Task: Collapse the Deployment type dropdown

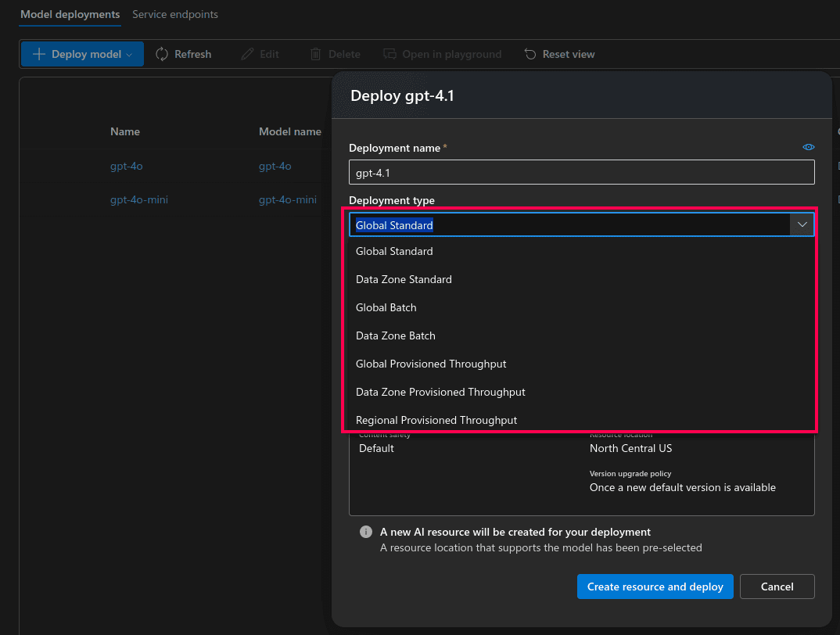Action: [802, 224]
